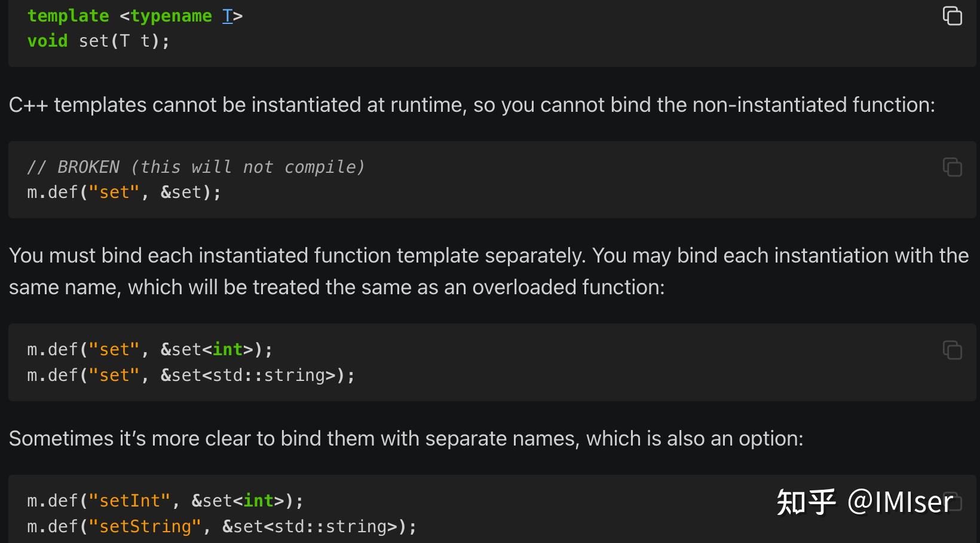Copy the setInt and setString code block
The width and height of the screenshot is (980, 543).
[954, 501]
